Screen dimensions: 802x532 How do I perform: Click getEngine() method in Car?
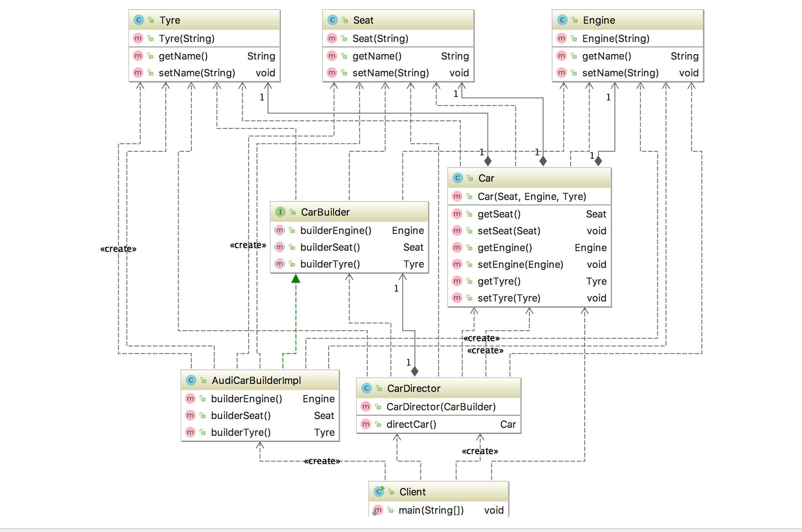pyautogui.click(x=505, y=248)
